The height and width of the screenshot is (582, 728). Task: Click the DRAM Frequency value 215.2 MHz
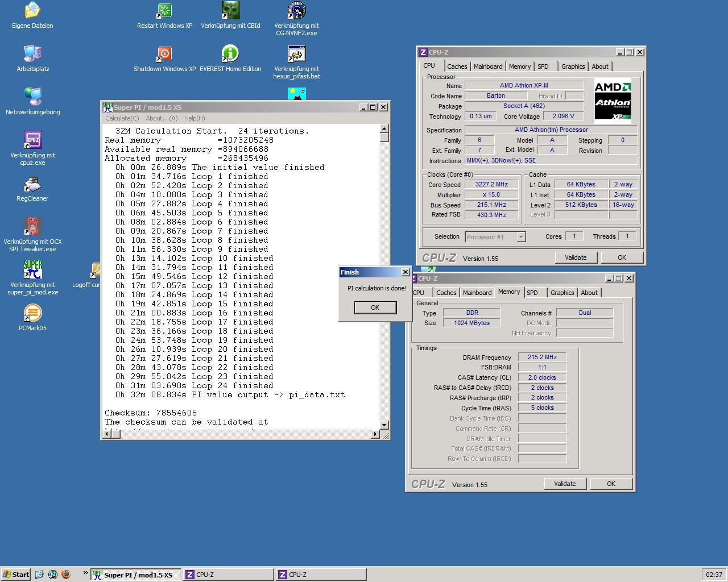[542, 357]
